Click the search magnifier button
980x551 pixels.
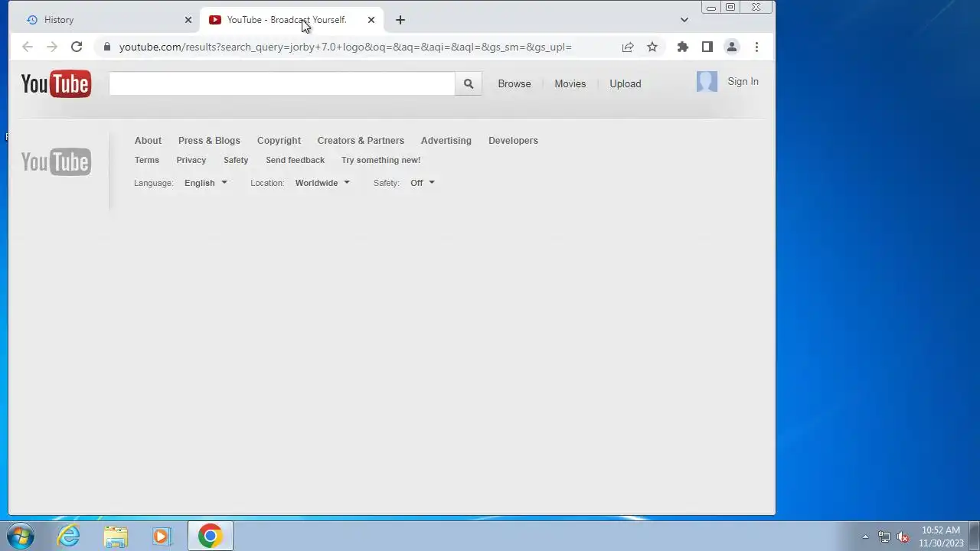[469, 84]
